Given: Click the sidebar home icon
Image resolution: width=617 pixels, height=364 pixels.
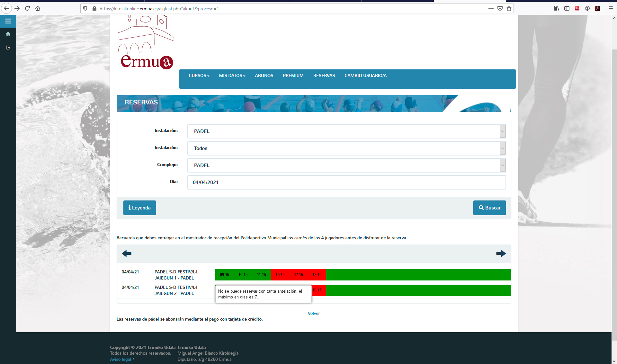Looking at the screenshot, I should [x=8, y=34].
